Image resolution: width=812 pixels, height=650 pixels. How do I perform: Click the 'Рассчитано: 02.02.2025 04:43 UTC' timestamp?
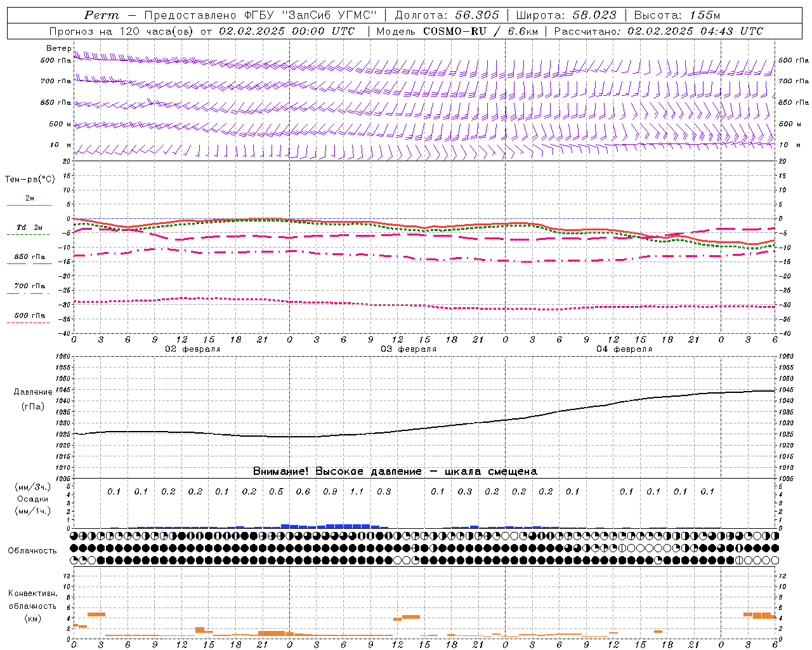click(x=658, y=31)
